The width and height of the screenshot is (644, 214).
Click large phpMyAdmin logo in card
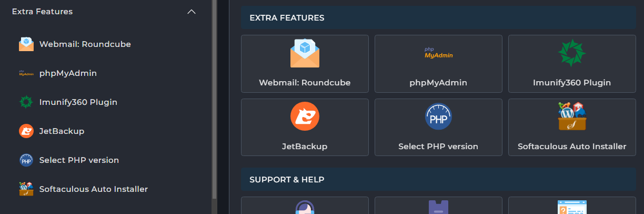pos(438,53)
